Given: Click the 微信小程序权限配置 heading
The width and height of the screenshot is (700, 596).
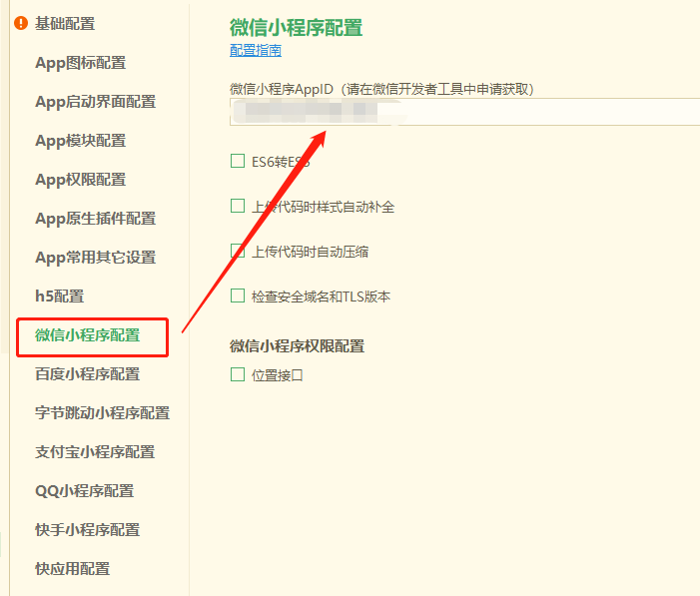Looking at the screenshot, I should point(297,346).
